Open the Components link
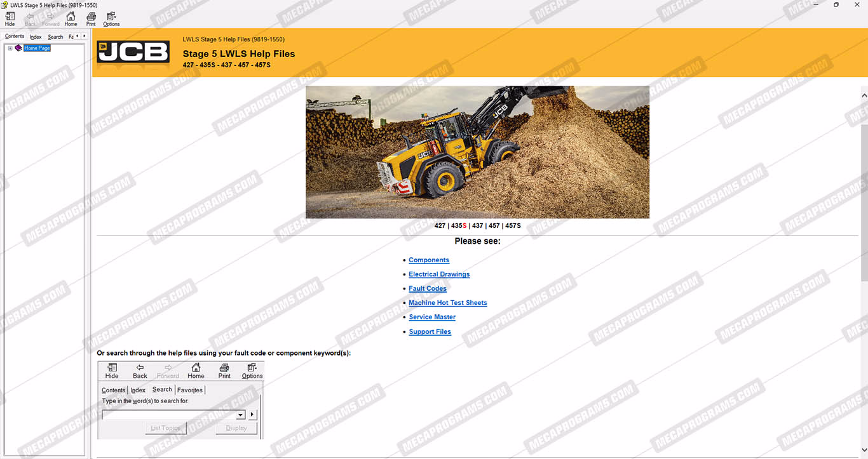868x459 pixels. tap(429, 260)
